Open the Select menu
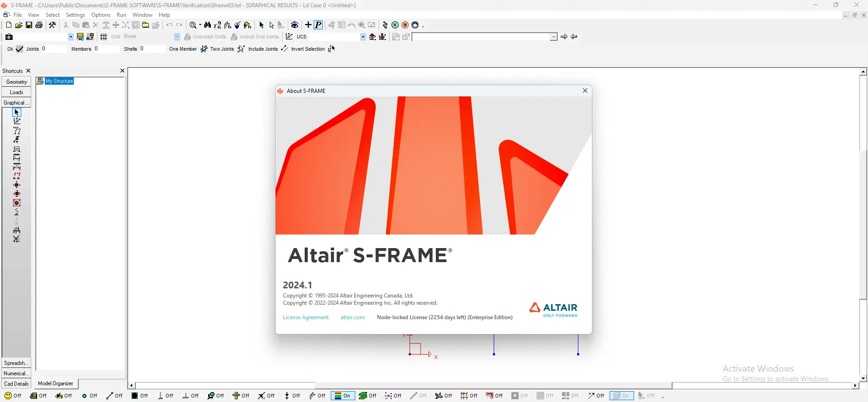Image resolution: width=868 pixels, height=402 pixels. pyautogui.click(x=52, y=15)
